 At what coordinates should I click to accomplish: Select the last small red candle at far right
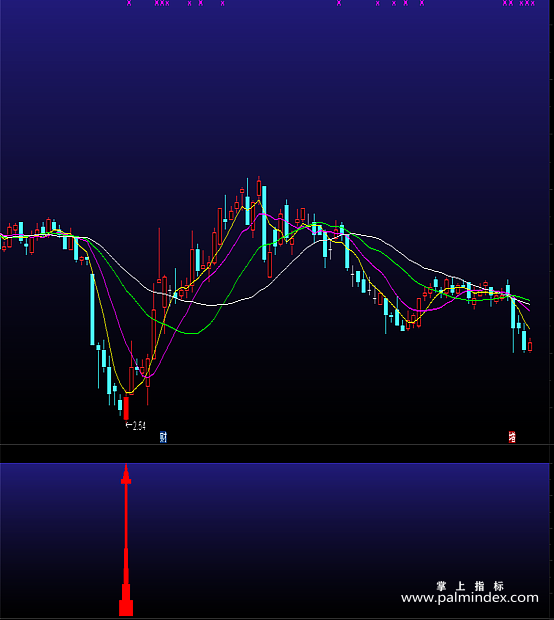530,346
